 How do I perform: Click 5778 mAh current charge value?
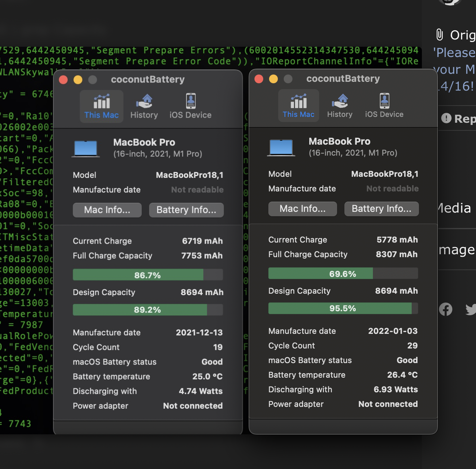tap(397, 240)
